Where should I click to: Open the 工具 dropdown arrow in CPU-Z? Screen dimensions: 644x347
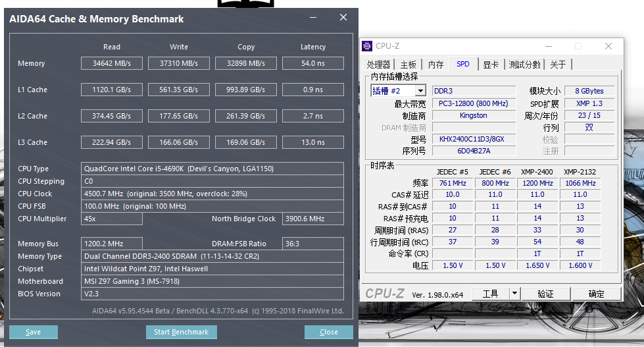coord(514,294)
